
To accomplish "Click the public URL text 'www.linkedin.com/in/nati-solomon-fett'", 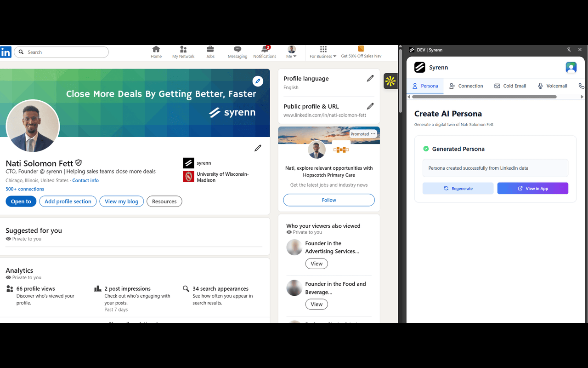I will [325, 115].
